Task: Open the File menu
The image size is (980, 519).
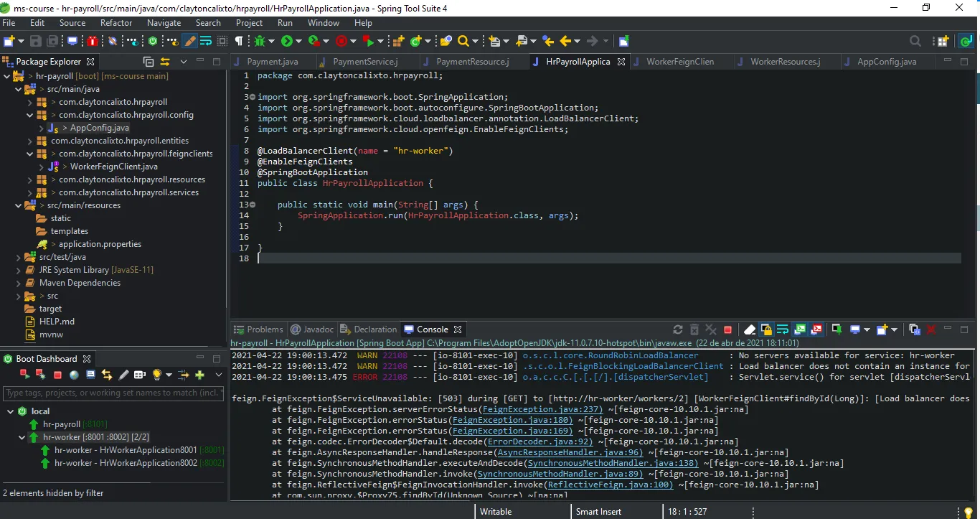Action: (9, 23)
